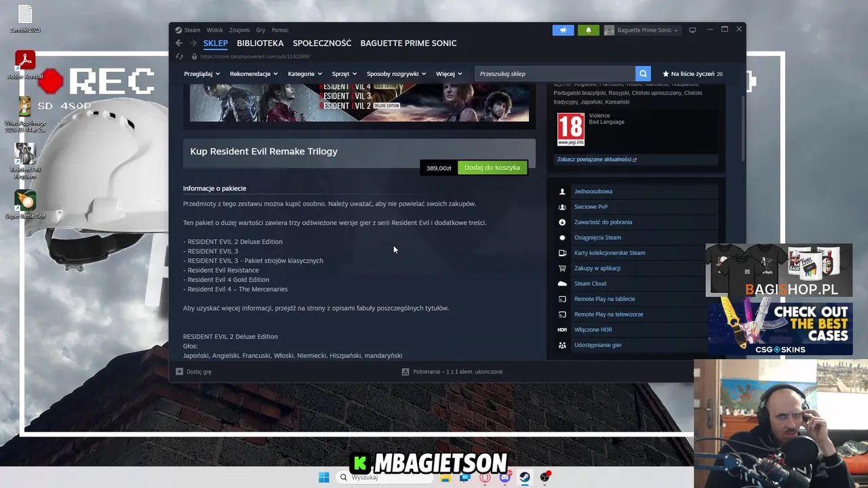Click the 'RESIDENT EVIL 2 Deluxe Edition' list line
This screenshot has height=488, width=868.
point(235,241)
